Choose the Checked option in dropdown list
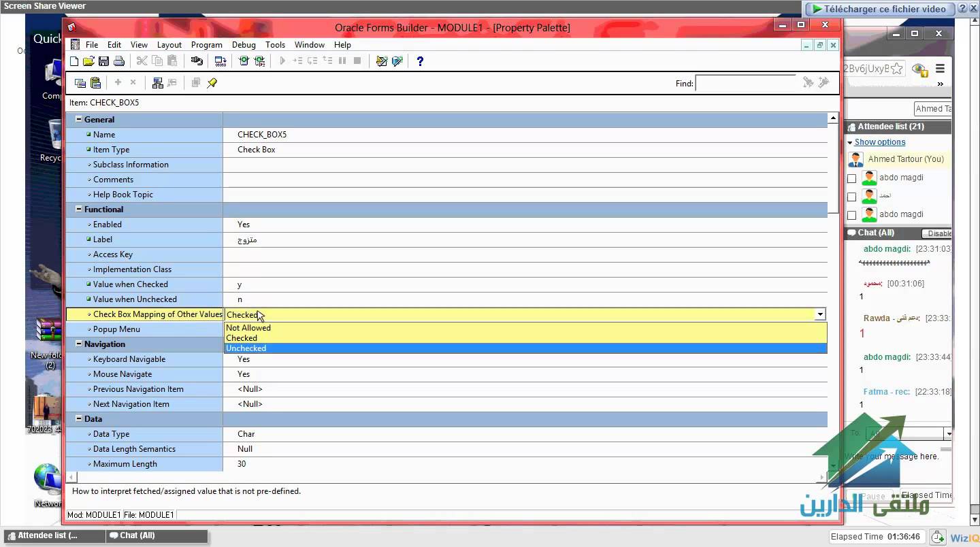This screenshot has width=980, height=547. pyautogui.click(x=525, y=338)
